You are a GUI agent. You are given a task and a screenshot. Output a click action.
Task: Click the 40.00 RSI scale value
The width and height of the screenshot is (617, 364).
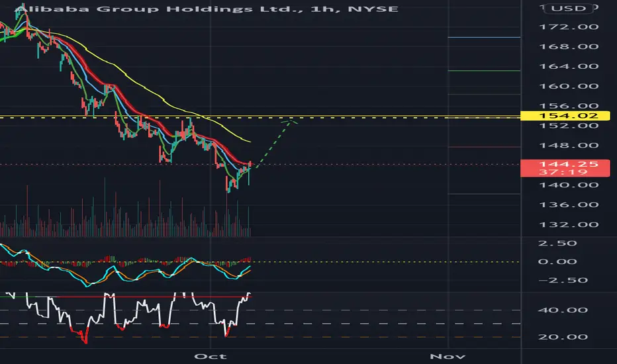tap(563, 310)
